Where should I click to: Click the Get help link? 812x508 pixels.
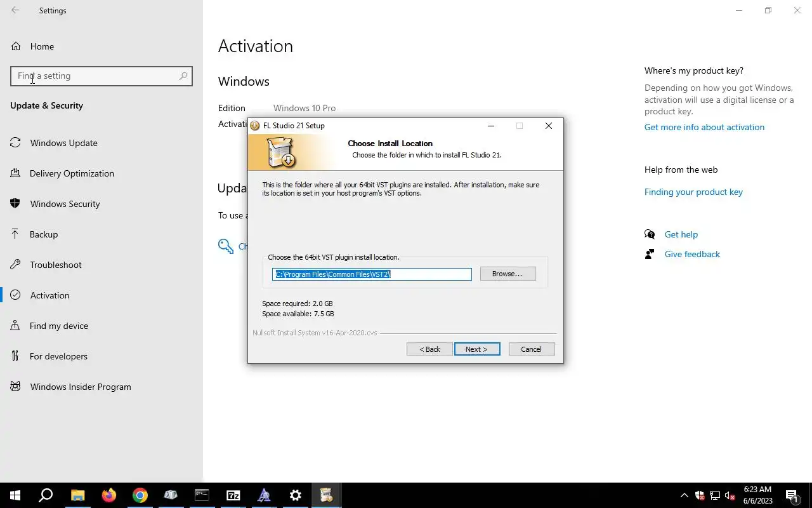coord(681,234)
